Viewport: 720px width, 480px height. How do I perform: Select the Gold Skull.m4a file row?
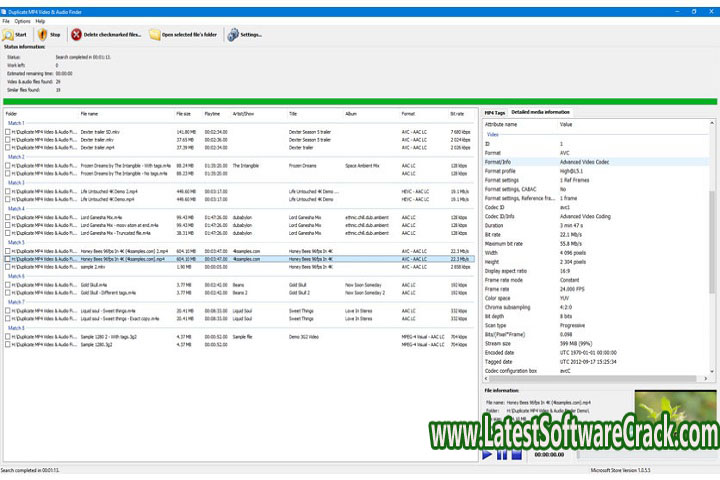tap(239, 285)
